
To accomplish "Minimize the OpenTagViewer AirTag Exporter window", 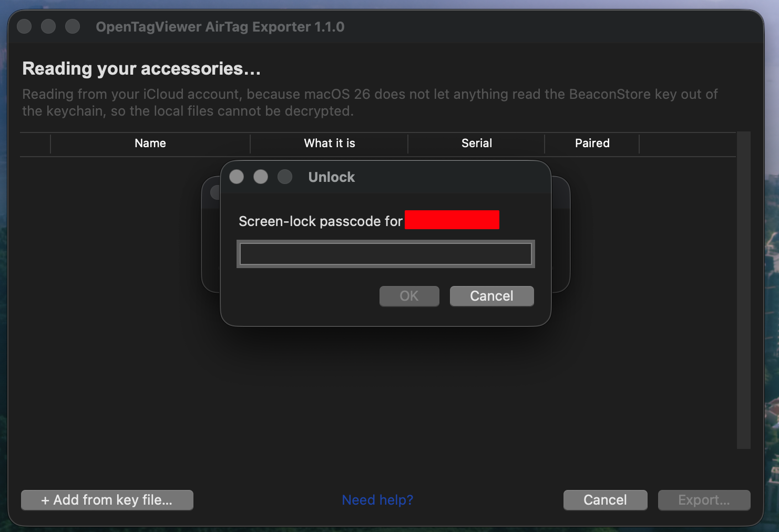I will tap(48, 26).
